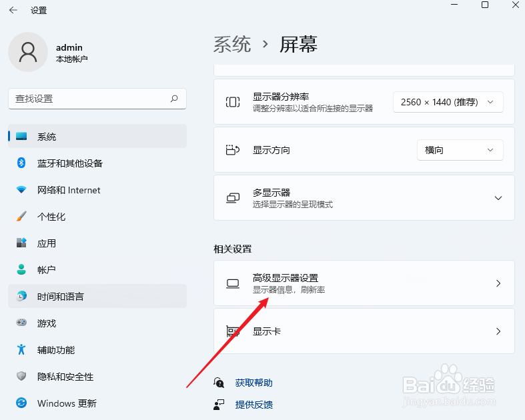Screen dimensions: 525x420
Task: Click the 多显示器 dual monitor icon
Action: (x=233, y=198)
